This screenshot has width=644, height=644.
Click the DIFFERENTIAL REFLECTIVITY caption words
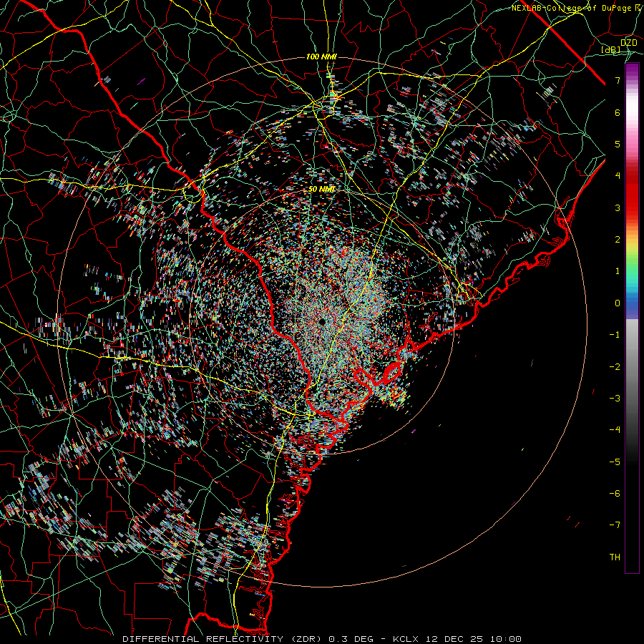click(x=203, y=639)
